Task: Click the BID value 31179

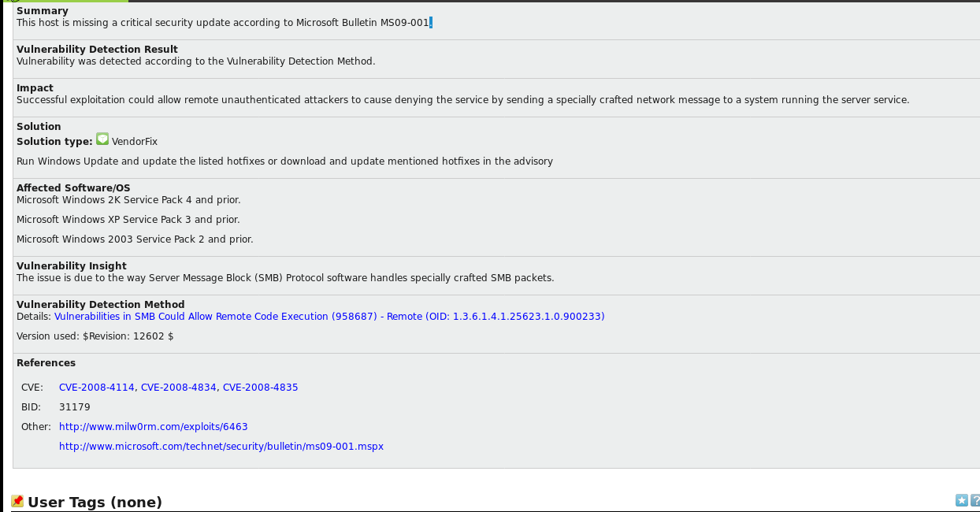Action: pos(75,407)
